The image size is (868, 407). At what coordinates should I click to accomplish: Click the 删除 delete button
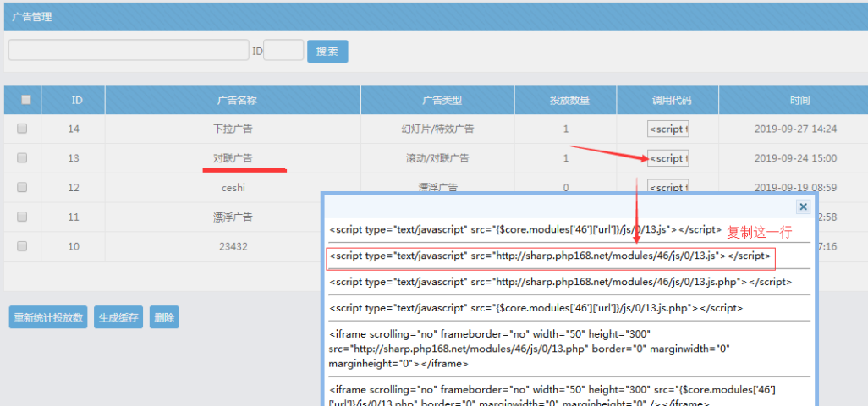coord(164,317)
